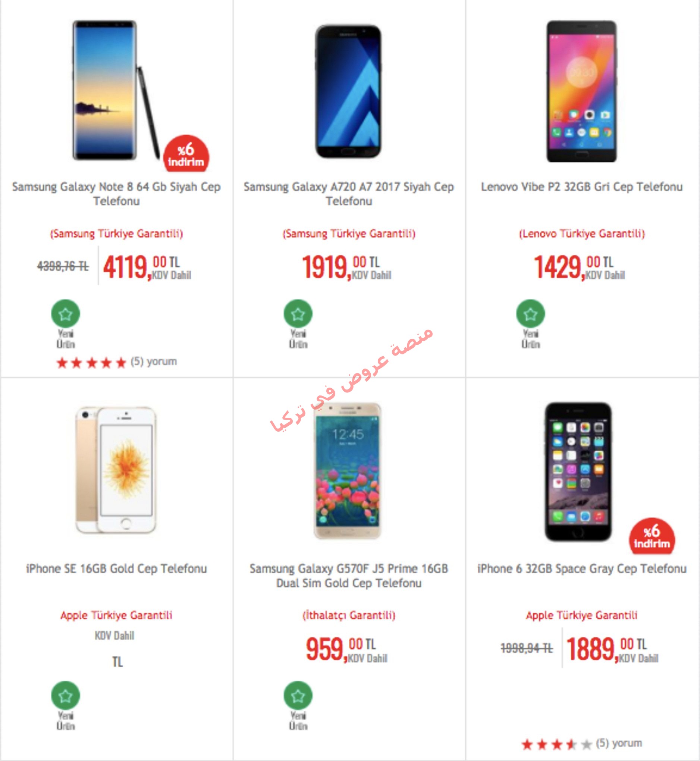
Task: Open the iPhone SE 16GB Gold title link
Action: pyautogui.click(x=116, y=569)
